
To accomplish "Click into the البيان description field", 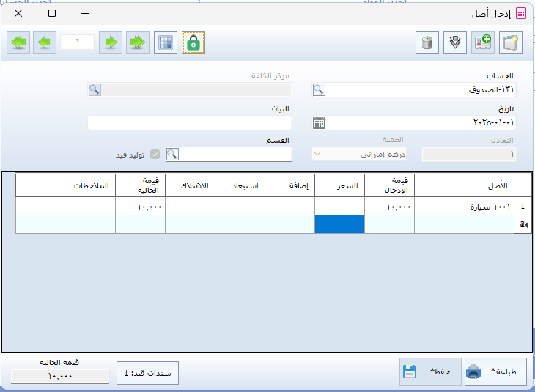I will 189,122.
